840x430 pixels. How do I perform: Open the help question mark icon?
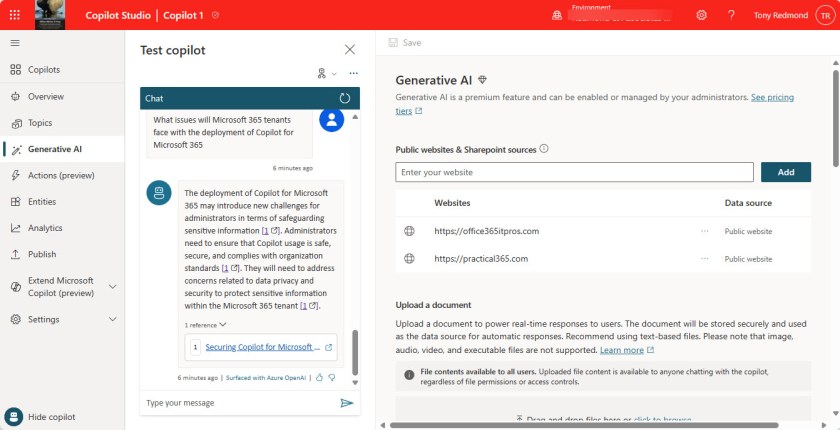tap(732, 15)
